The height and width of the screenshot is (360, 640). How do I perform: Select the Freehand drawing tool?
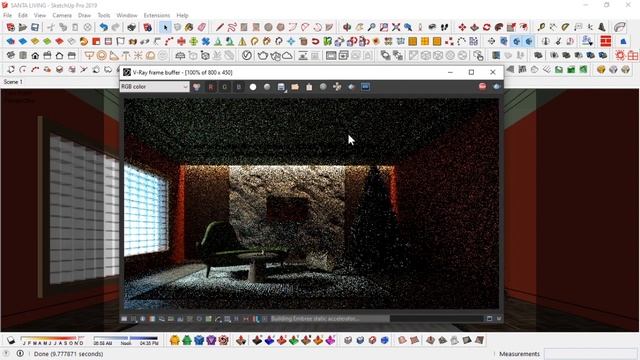[x=232, y=27]
